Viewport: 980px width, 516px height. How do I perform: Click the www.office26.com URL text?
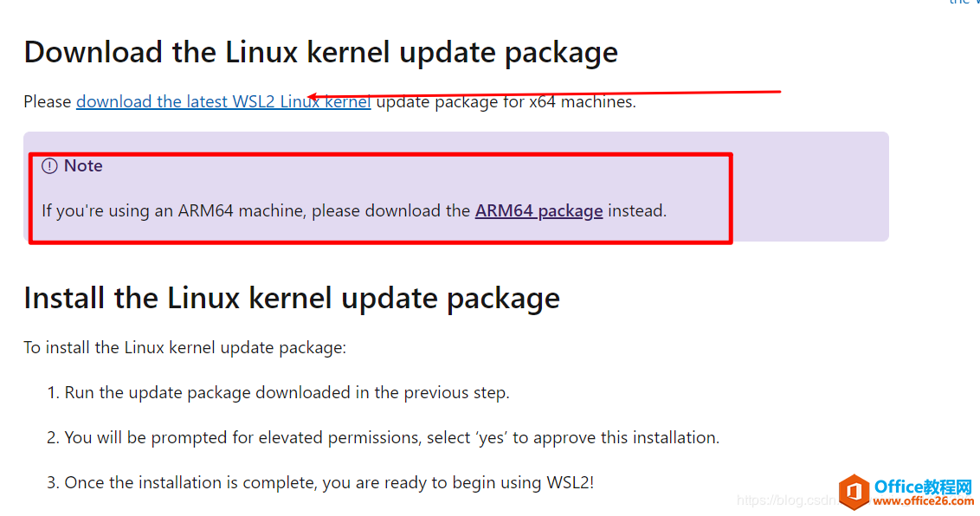(924, 501)
